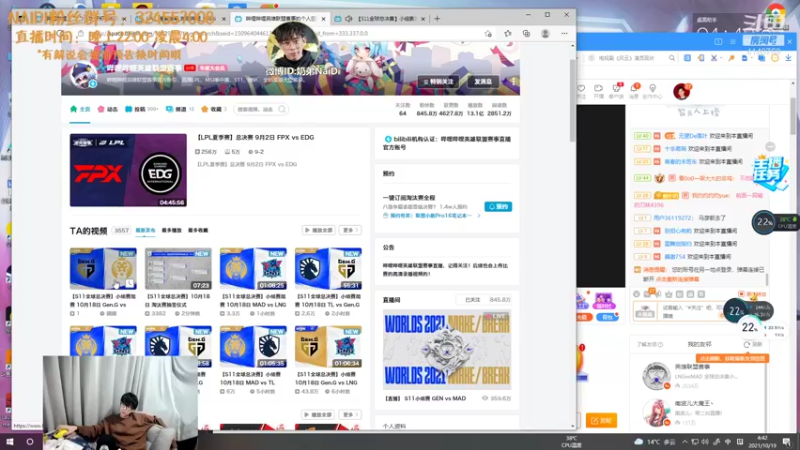800x450 pixels.
Task: Open the hamburger menu in right window title bar
Action: 733,41
